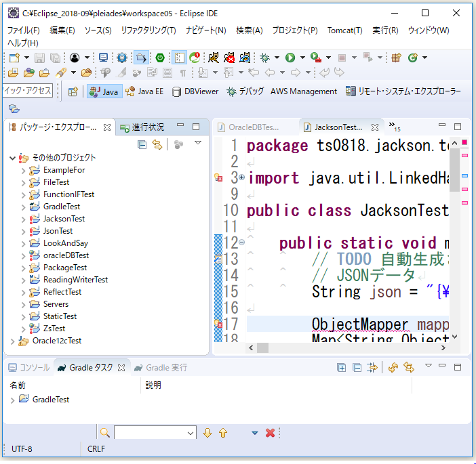Click the editor vertical scrollbar thumb
476x464 pixels.
(x=454, y=170)
